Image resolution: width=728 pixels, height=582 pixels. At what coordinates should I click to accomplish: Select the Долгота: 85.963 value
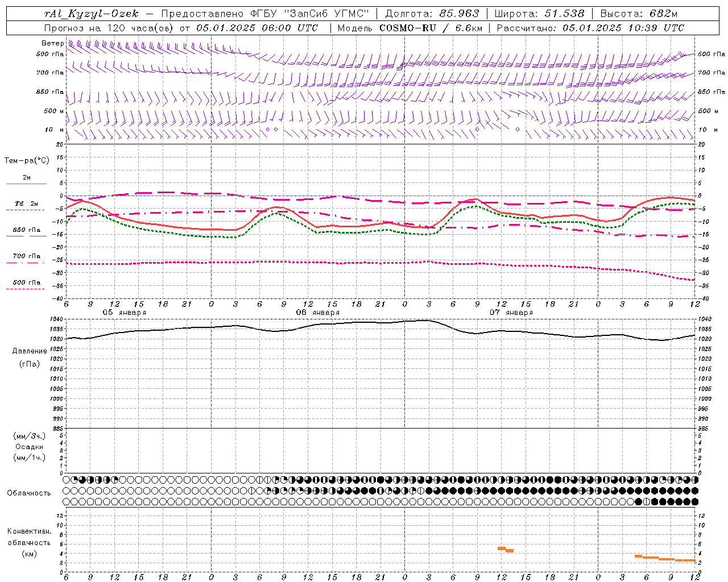pyautogui.click(x=432, y=14)
